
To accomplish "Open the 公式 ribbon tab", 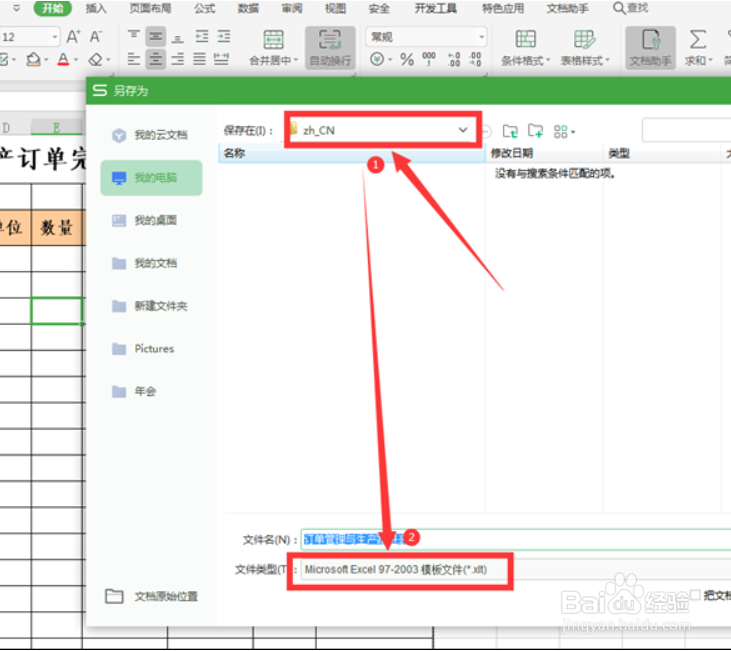I will click(x=205, y=8).
